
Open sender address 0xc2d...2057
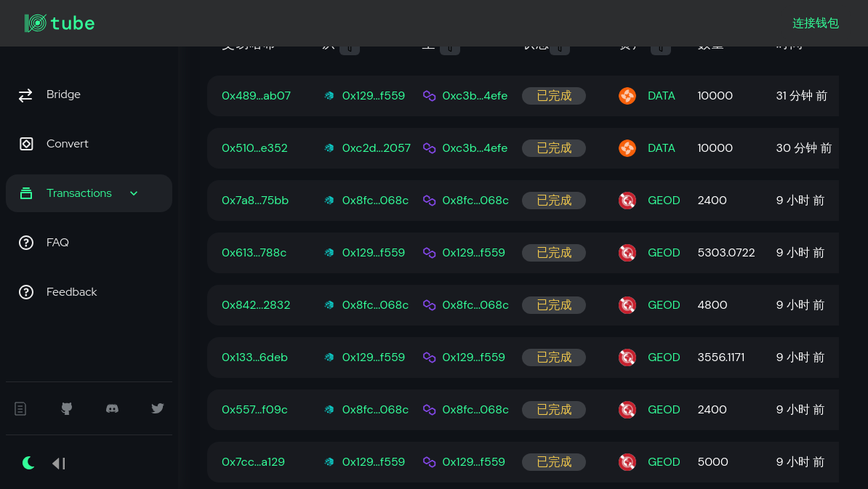(376, 148)
